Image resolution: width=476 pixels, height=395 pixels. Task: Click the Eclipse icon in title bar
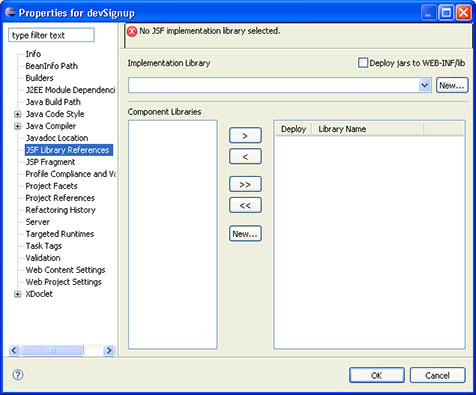pos(10,12)
